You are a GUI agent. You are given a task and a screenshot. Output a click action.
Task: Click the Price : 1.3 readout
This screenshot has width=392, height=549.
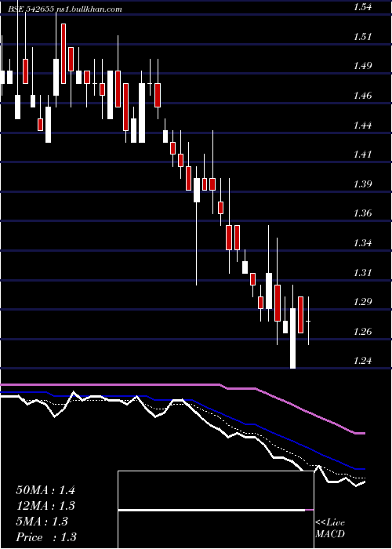46,537
